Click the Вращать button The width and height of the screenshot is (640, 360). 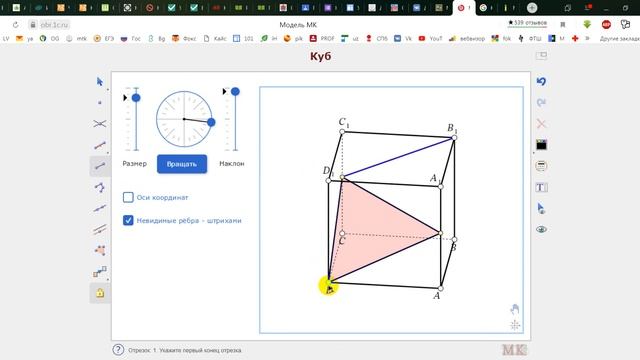pos(182,164)
